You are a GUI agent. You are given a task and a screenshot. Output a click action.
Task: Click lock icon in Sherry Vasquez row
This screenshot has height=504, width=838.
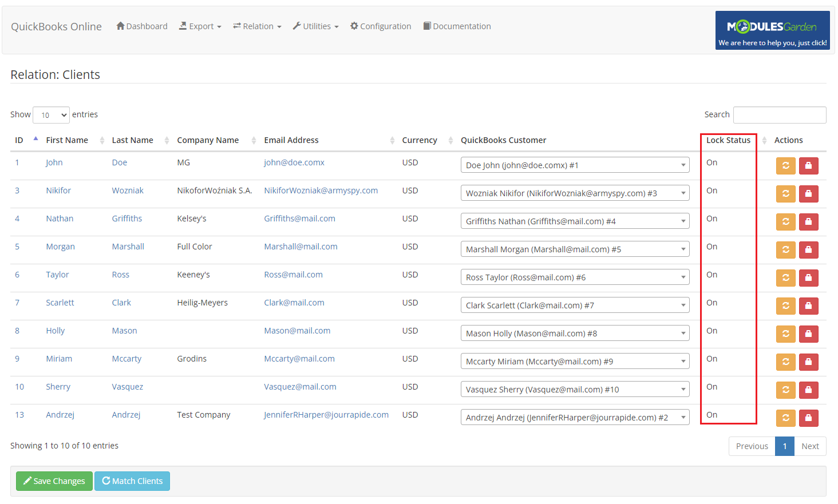click(x=808, y=390)
